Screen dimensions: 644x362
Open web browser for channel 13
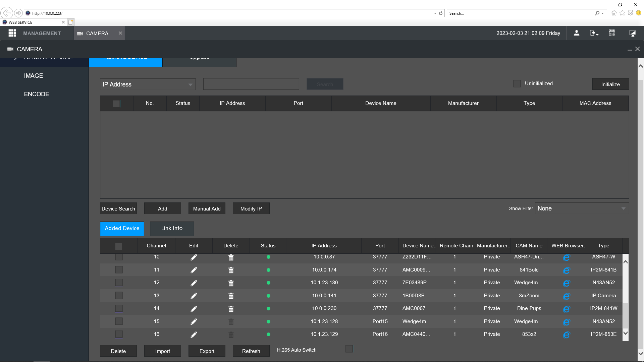click(566, 296)
